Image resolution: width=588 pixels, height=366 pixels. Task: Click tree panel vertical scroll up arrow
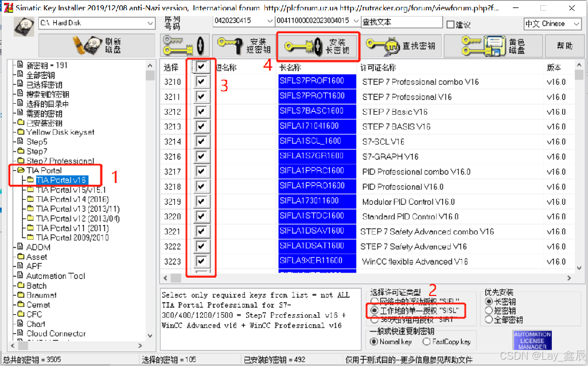click(150, 65)
